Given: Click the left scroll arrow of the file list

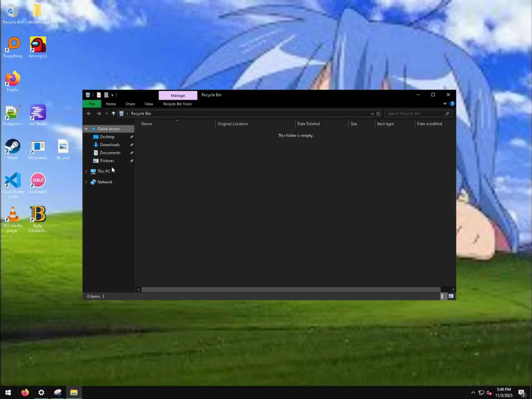Looking at the screenshot, I should tap(138, 290).
